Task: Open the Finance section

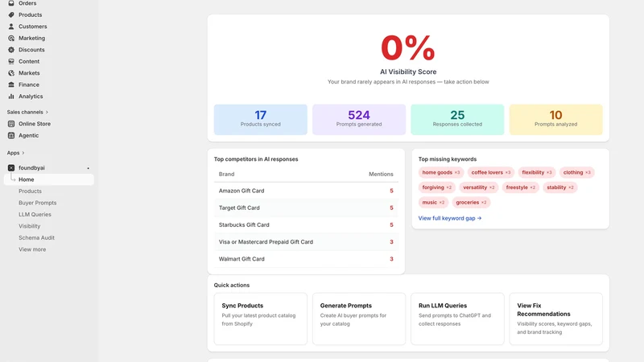Action: pos(29,84)
